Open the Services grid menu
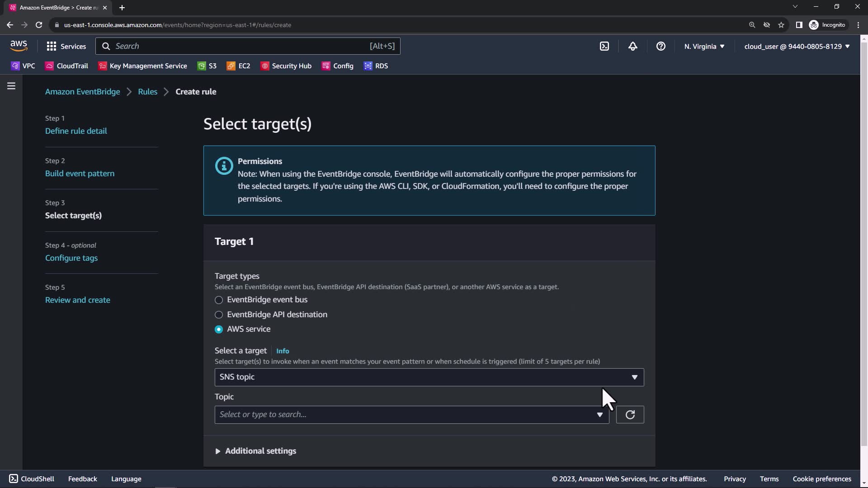The width and height of the screenshot is (868, 488). (x=66, y=46)
